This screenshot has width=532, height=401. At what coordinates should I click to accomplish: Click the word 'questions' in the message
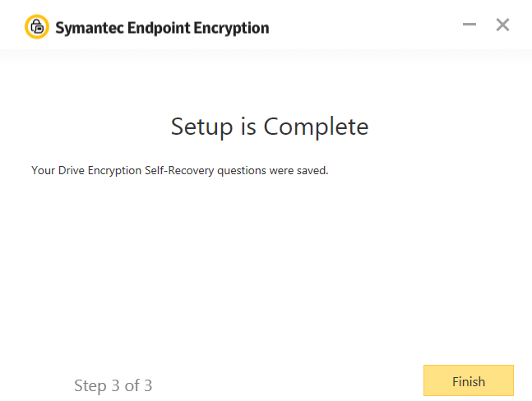click(x=241, y=171)
